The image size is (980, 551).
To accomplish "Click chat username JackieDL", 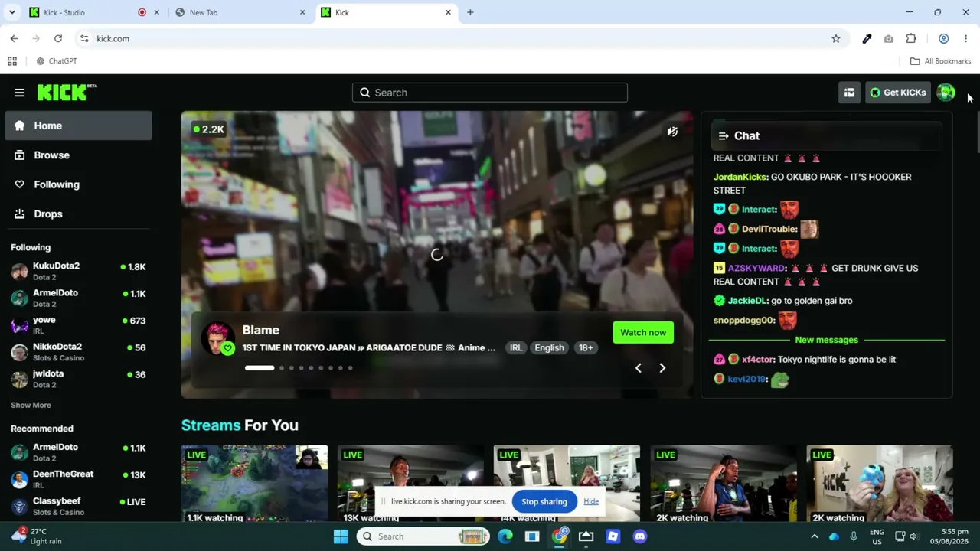I will click(747, 301).
